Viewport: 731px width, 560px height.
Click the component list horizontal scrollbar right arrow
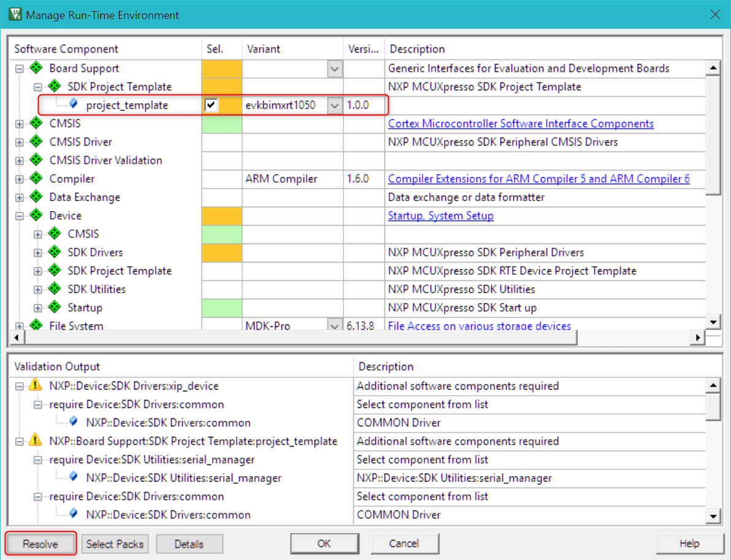(697, 337)
